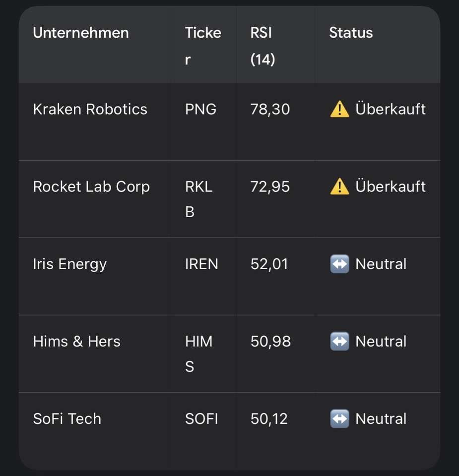Click the warning icon in Rocket Lab row
This screenshot has width=459, height=476.
point(339,187)
